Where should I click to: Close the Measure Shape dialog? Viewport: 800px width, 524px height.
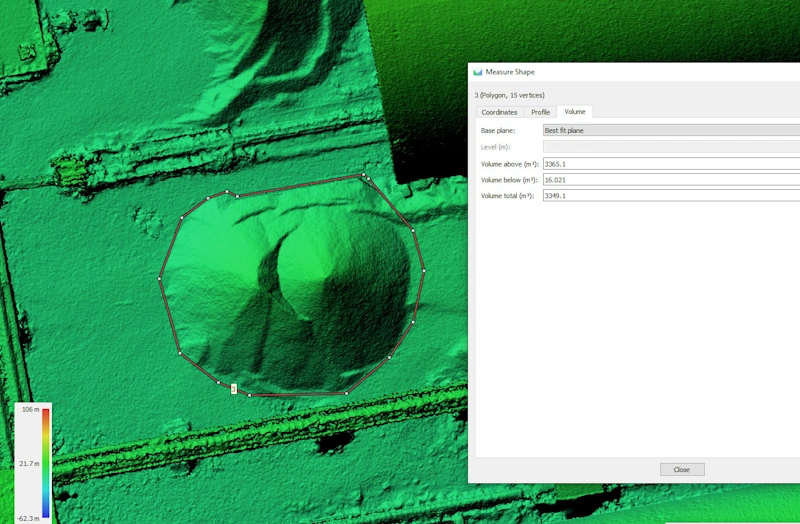click(682, 469)
